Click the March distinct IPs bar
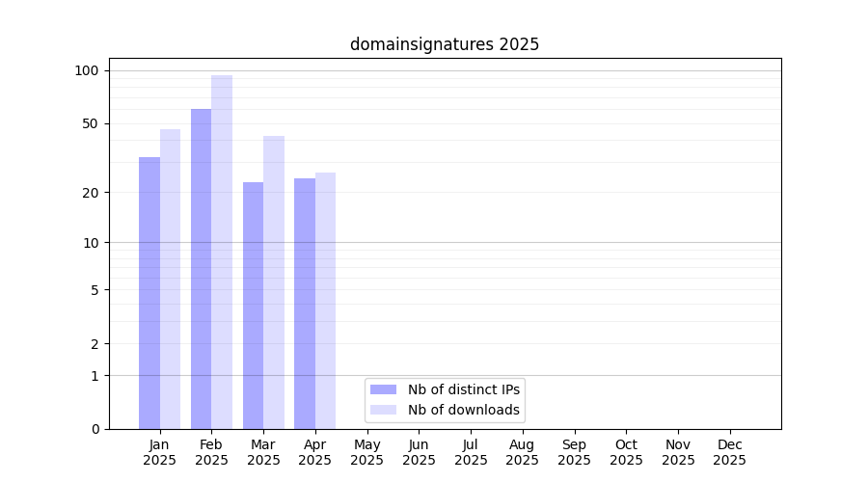 pos(253,306)
